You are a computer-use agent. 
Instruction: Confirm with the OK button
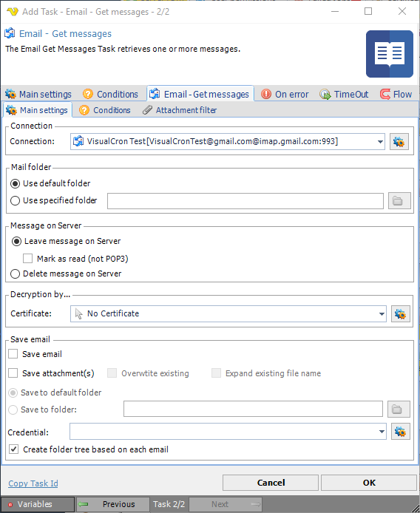pos(369,483)
